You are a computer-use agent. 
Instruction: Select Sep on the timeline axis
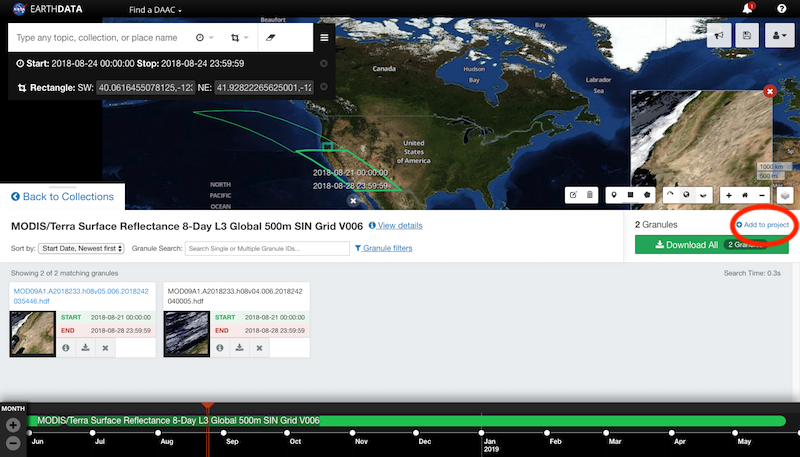232,441
